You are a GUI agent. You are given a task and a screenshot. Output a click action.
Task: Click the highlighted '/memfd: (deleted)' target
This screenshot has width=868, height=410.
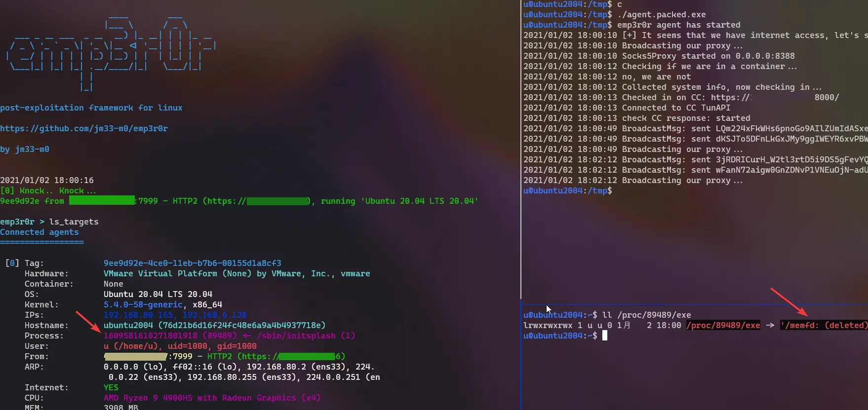point(824,325)
